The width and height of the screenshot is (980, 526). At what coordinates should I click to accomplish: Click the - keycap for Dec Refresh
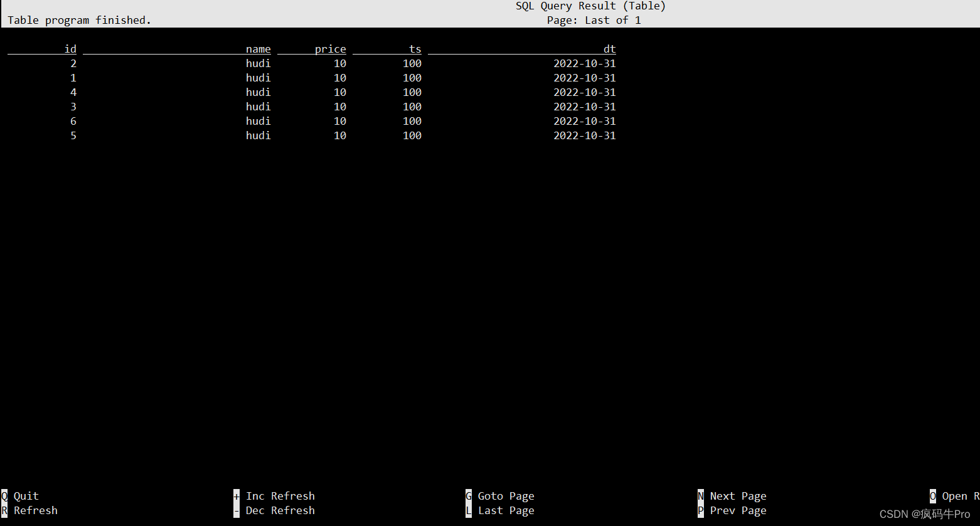click(x=236, y=510)
